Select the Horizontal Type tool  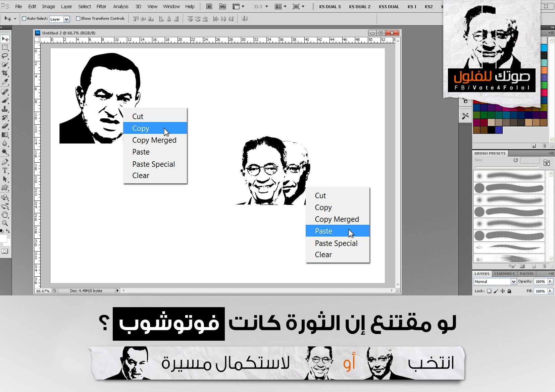tap(5, 170)
